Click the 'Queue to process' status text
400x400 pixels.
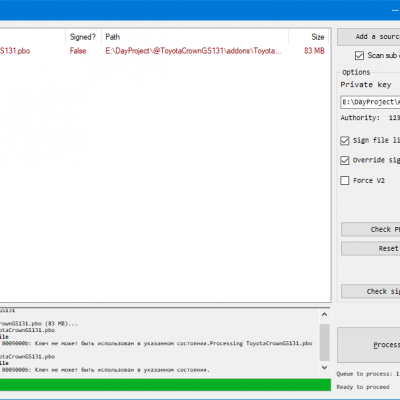click(367, 374)
